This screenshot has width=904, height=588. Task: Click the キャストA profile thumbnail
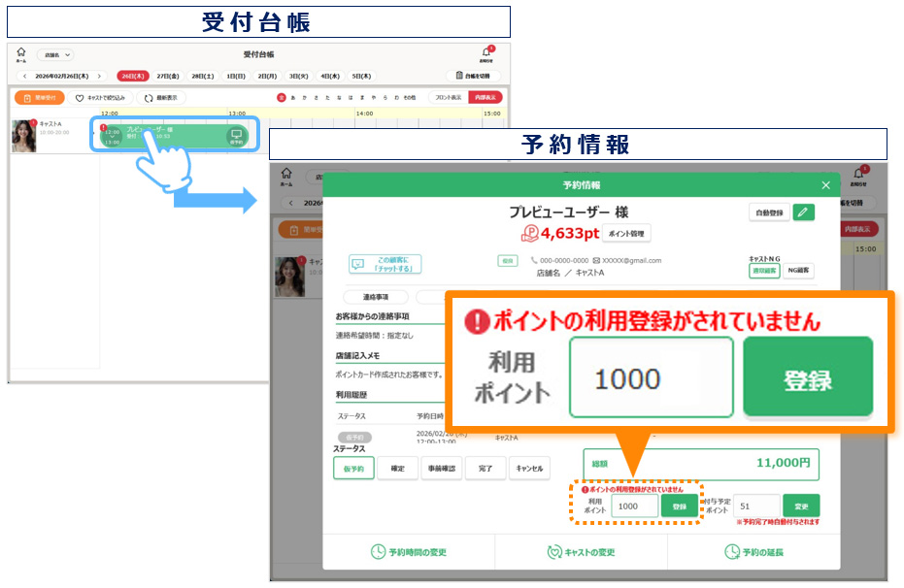pyautogui.click(x=23, y=136)
